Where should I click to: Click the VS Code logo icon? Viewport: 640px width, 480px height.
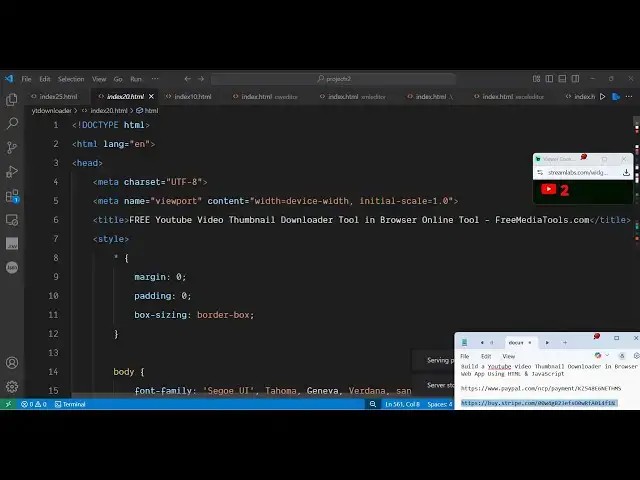point(9,78)
